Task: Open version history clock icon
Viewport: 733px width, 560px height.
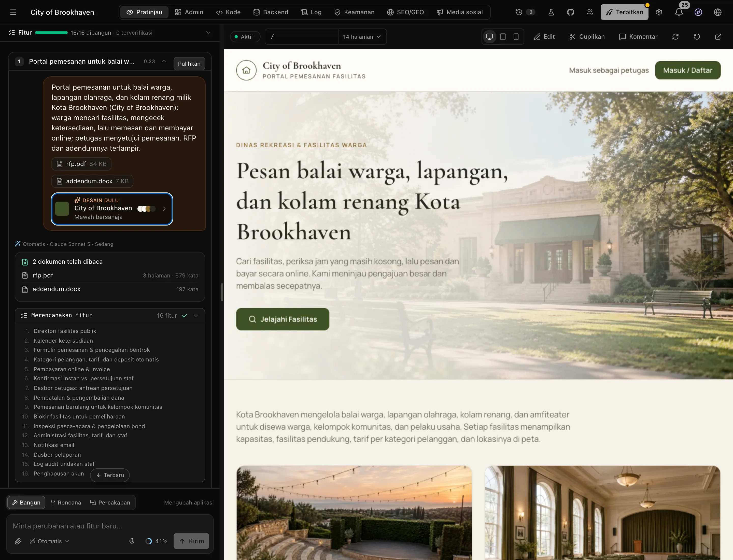Action: pyautogui.click(x=519, y=12)
